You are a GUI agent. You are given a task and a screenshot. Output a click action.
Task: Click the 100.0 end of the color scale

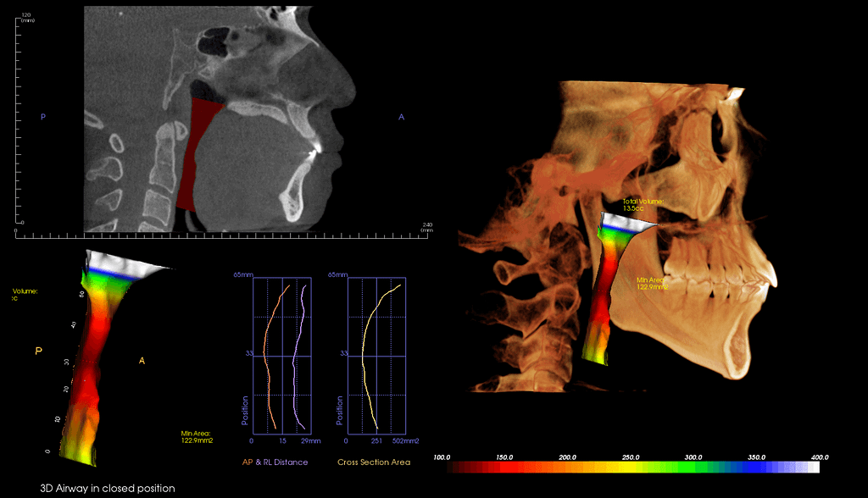coord(442,457)
